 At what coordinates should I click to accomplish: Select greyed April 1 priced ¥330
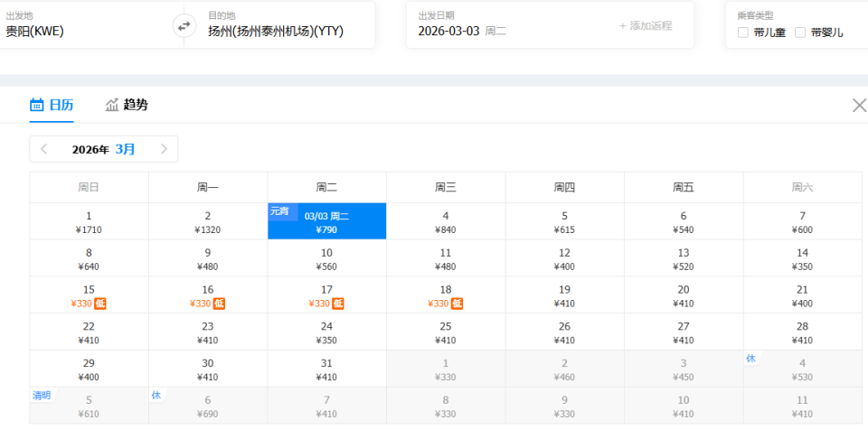pyautogui.click(x=446, y=369)
